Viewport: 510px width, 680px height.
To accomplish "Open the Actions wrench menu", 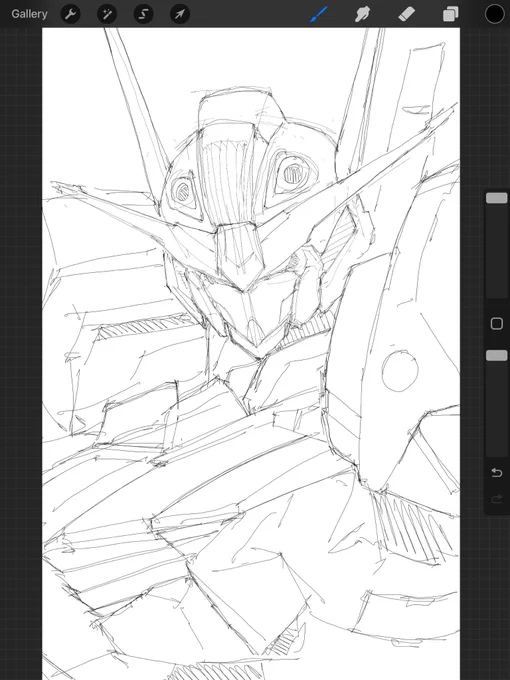I will (70, 14).
